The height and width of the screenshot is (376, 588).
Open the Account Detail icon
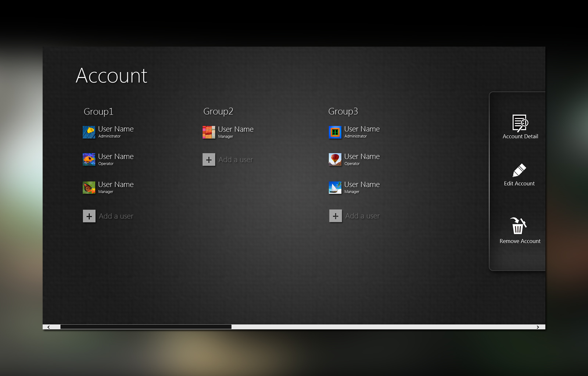520,123
